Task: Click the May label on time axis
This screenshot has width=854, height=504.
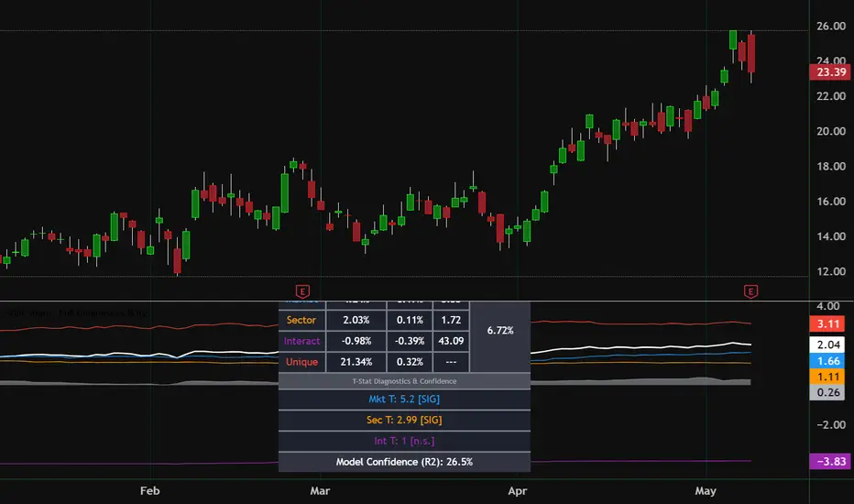Action: (706, 491)
